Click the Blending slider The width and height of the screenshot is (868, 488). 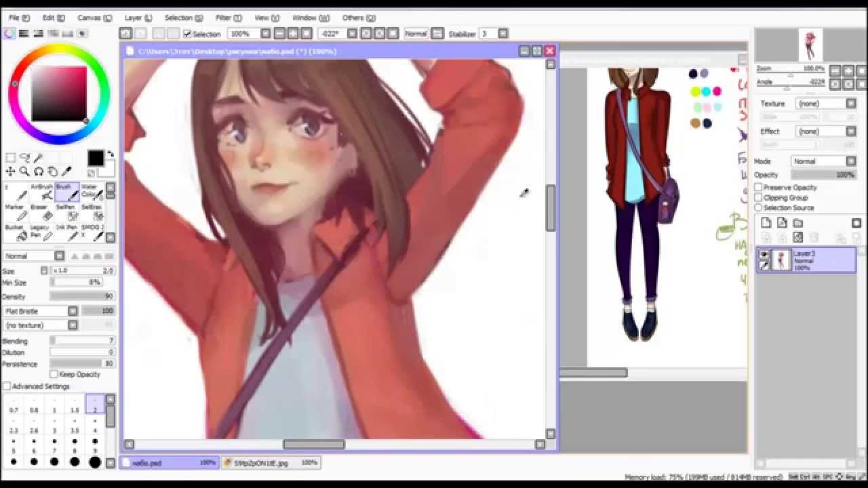pyautogui.click(x=82, y=341)
